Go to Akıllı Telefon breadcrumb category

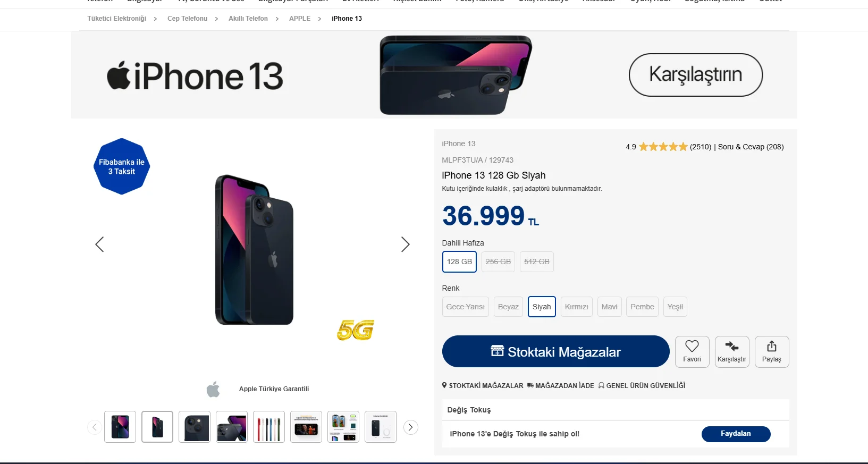point(248,19)
